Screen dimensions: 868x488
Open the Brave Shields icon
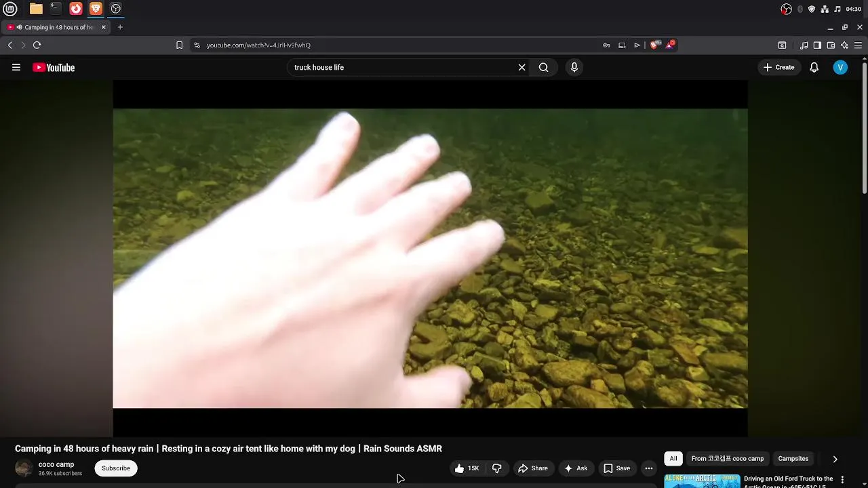[654, 45]
